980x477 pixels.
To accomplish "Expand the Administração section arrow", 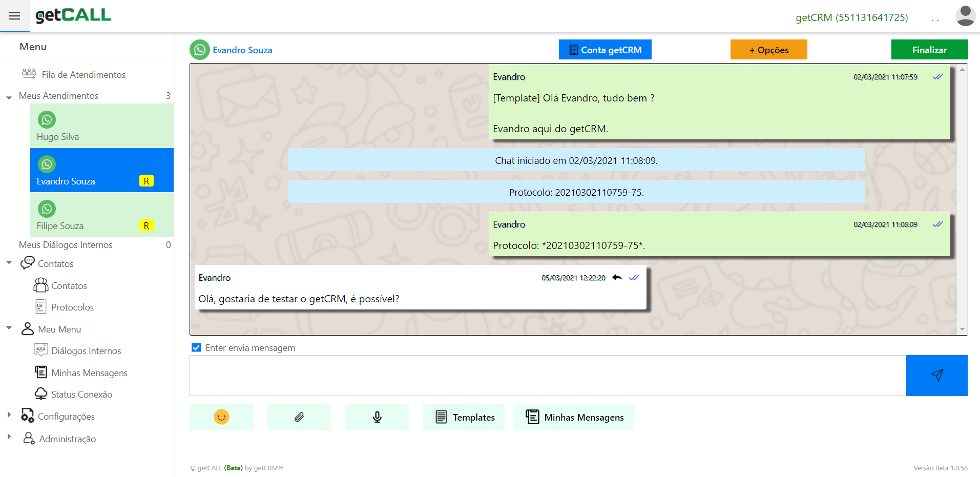I will pyautogui.click(x=9, y=437).
